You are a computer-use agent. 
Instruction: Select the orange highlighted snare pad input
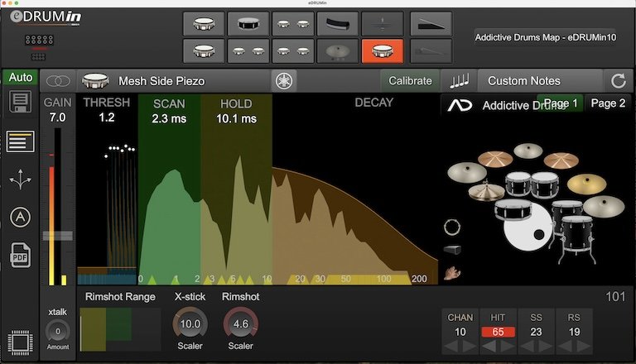tap(382, 51)
